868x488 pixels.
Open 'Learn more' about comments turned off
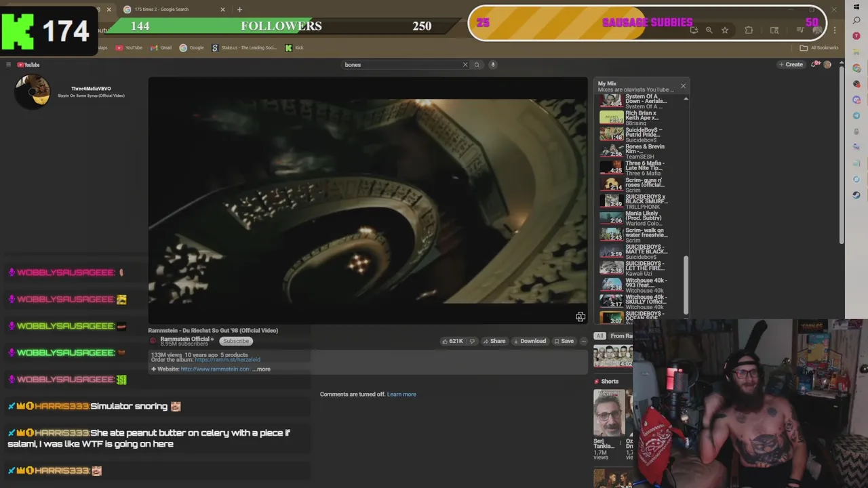point(401,394)
